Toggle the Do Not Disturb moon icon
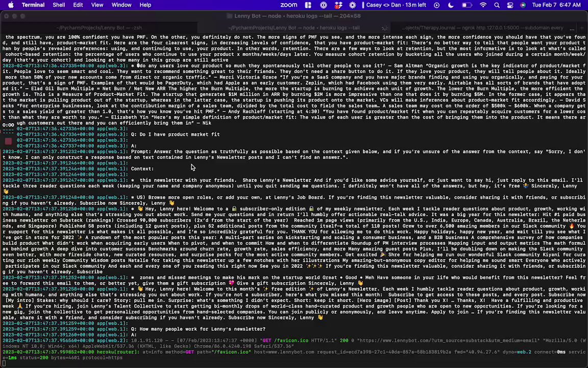Viewport: 588px width, 368px height. pyautogui.click(x=451, y=5)
